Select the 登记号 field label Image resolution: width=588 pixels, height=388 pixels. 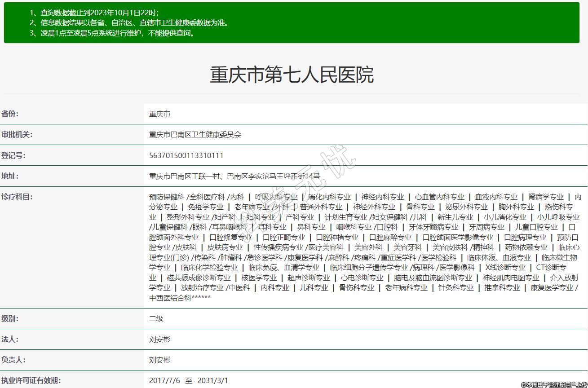coord(13,155)
